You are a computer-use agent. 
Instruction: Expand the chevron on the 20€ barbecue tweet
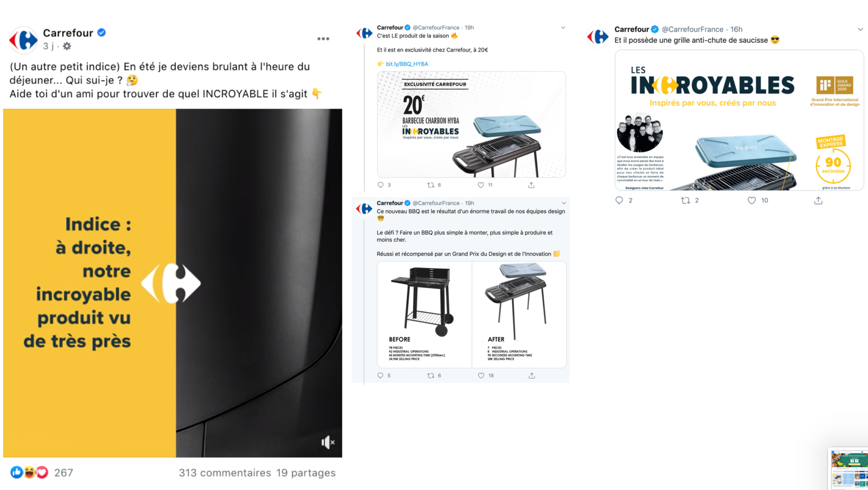[x=563, y=28]
